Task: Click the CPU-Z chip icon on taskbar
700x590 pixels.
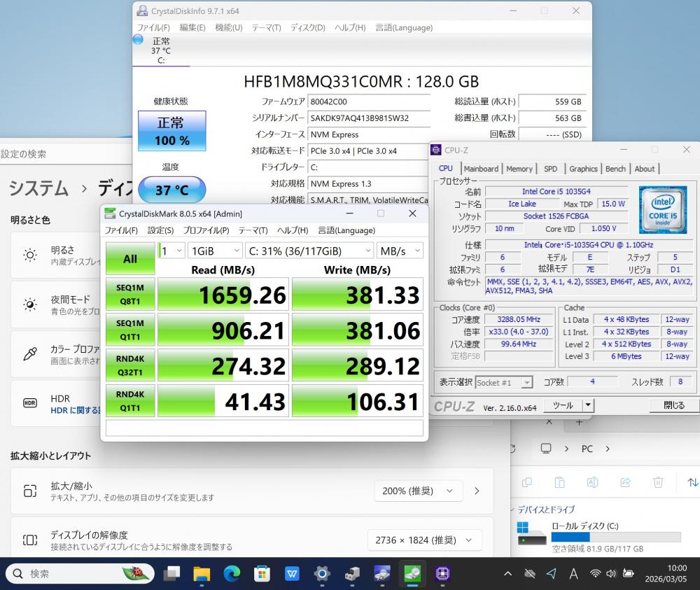Action: (442, 574)
